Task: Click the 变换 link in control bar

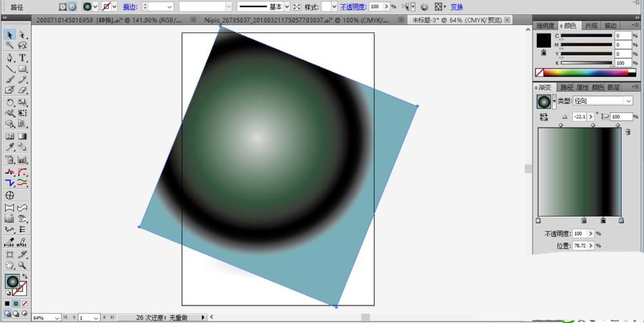Action: coord(456,6)
